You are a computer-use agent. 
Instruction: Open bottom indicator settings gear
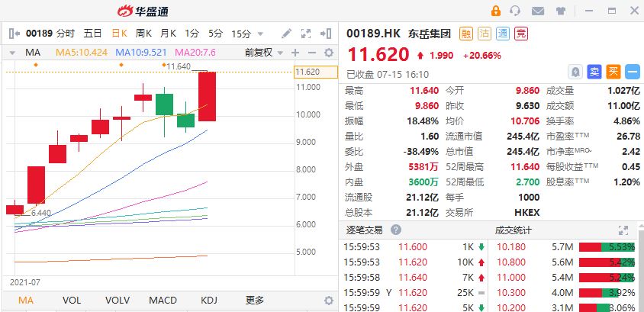point(329,301)
